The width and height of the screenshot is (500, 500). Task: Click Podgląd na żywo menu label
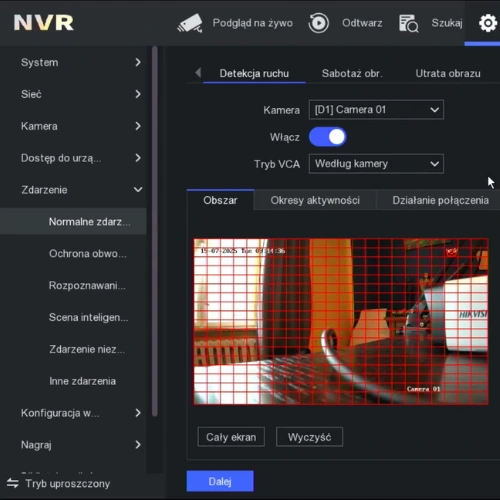pos(253,23)
